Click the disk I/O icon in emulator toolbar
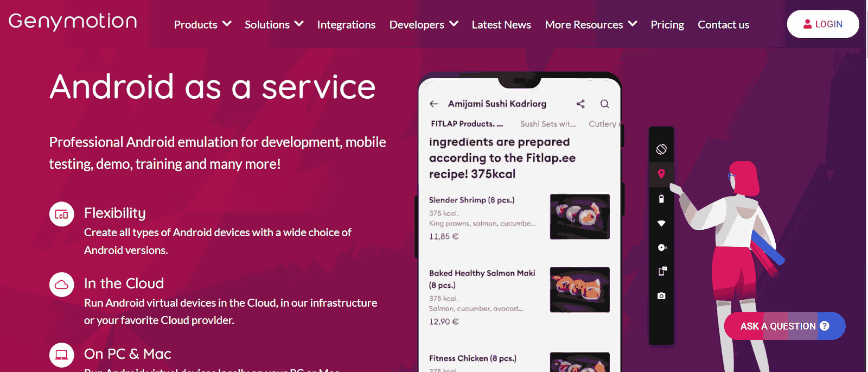Viewport: 868px width, 372px height. (662, 248)
